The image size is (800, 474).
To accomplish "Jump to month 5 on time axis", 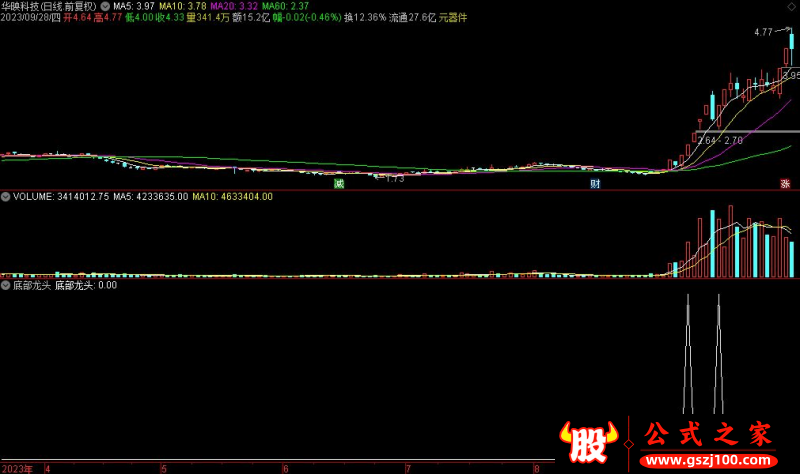I will tap(164, 468).
